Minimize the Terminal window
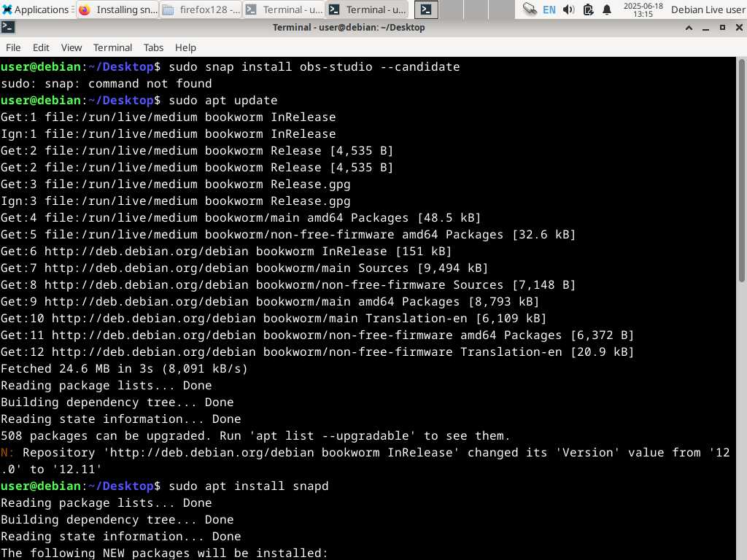The height and width of the screenshot is (560, 747). coord(705,28)
